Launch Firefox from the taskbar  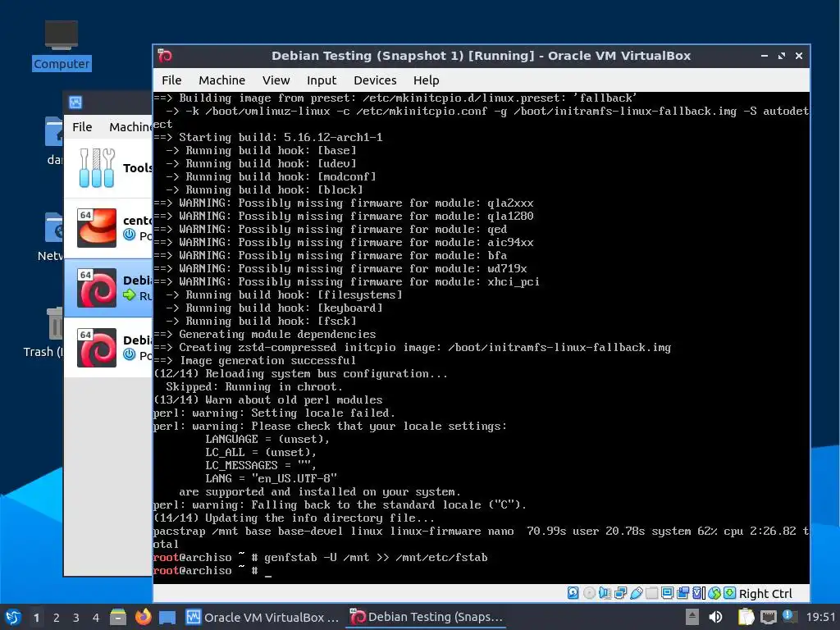tap(143, 617)
